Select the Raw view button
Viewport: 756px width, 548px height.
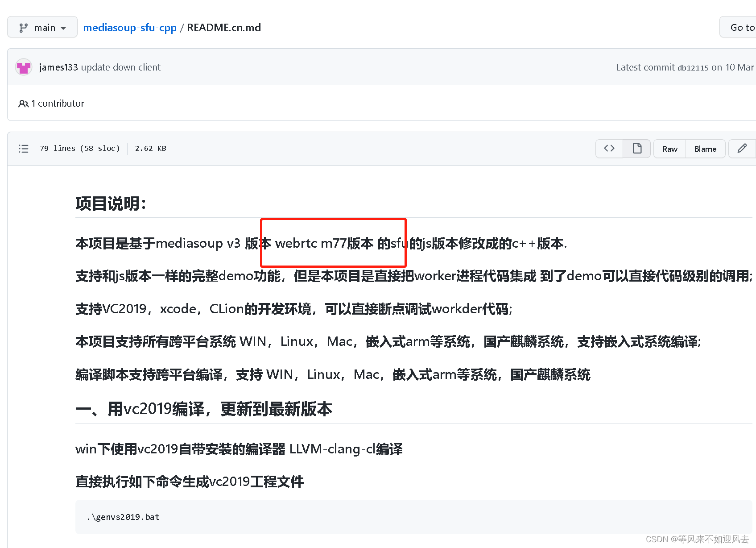pyautogui.click(x=669, y=148)
